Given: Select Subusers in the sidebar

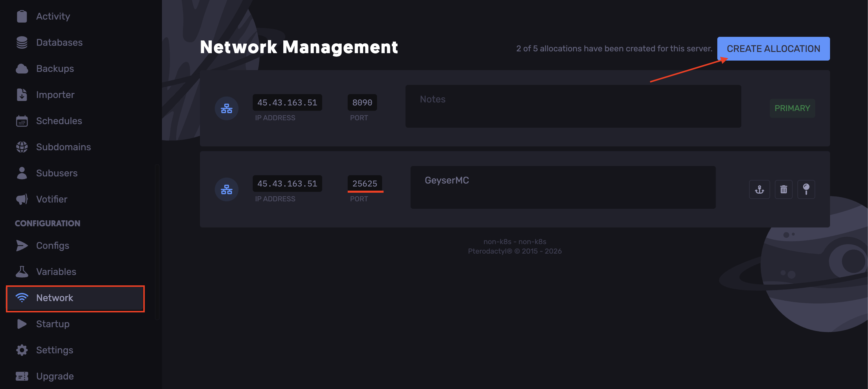Looking at the screenshot, I should coord(57,173).
